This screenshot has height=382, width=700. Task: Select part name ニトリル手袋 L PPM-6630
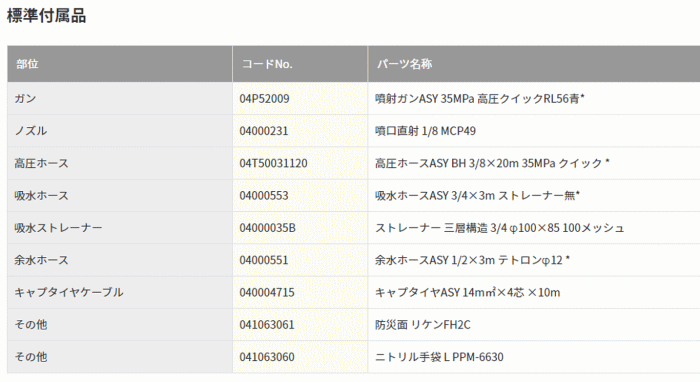point(439,357)
